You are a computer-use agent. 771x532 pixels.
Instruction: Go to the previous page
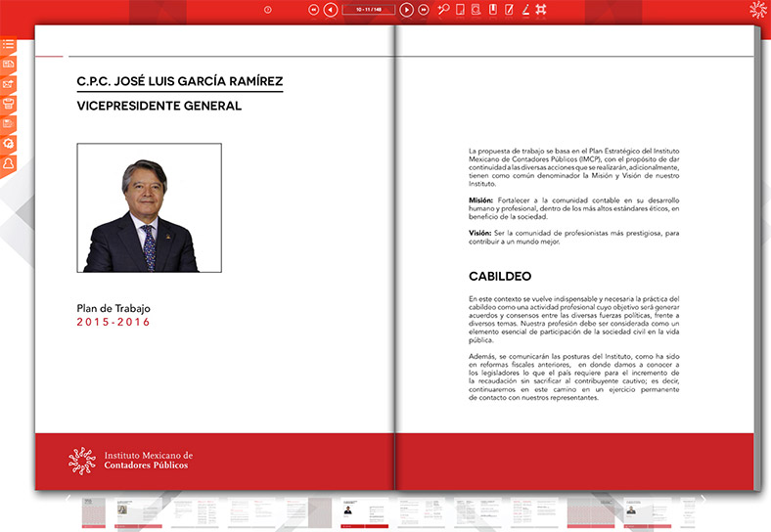(x=331, y=10)
